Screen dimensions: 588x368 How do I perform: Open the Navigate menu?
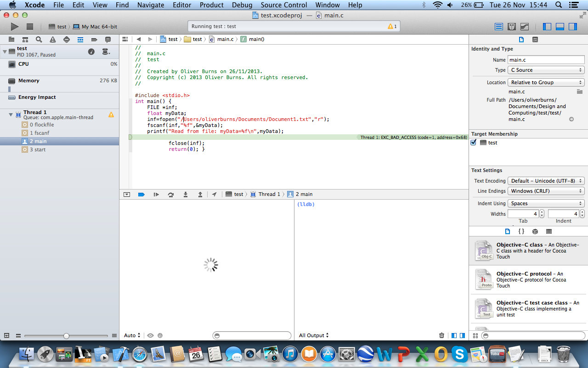tap(151, 5)
